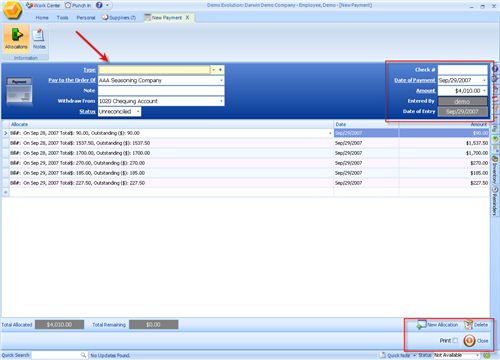Image resolution: width=500 pixels, height=360 pixels.
Task: Click the green recycle icon in status bar
Action: 487,355
